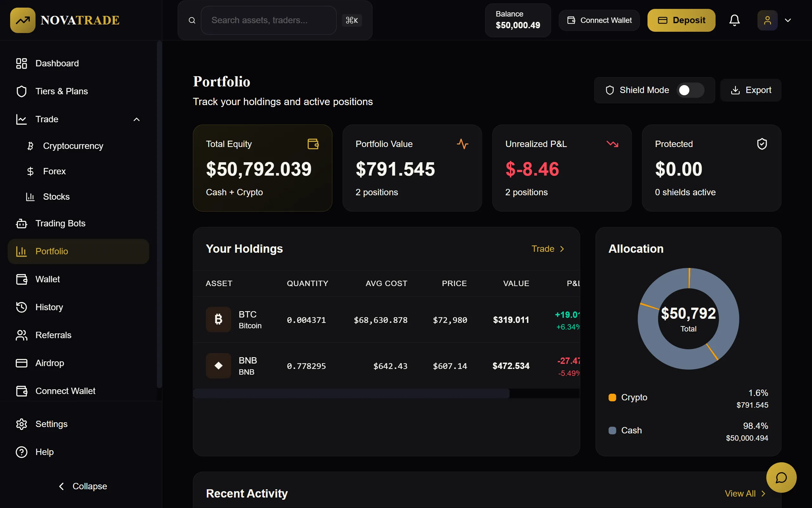Click the PRICE column header
The image size is (812, 508).
454,283
